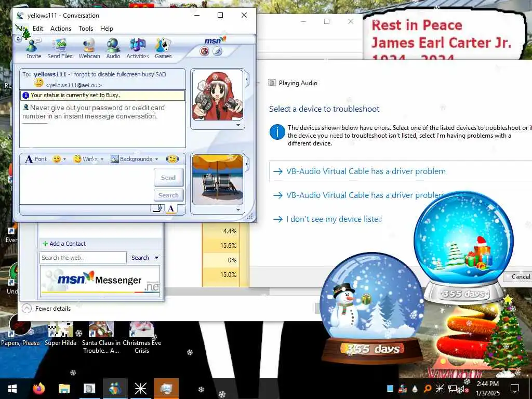Start an Audio conversation

pyautogui.click(x=113, y=49)
